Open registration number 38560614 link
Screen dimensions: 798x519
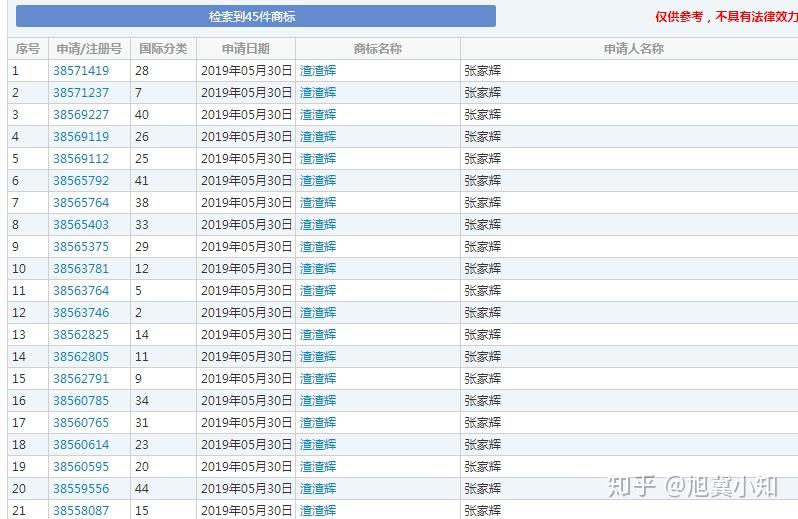click(81, 445)
